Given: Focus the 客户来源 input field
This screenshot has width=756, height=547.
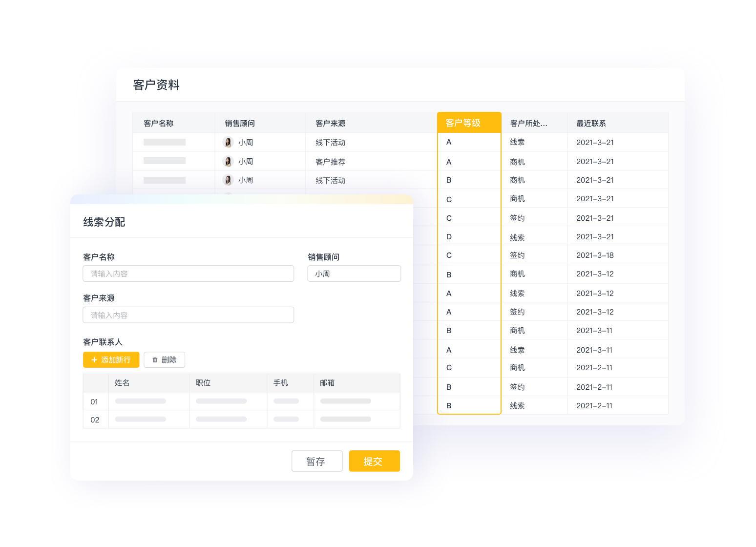Looking at the screenshot, I should pos(189,315).
